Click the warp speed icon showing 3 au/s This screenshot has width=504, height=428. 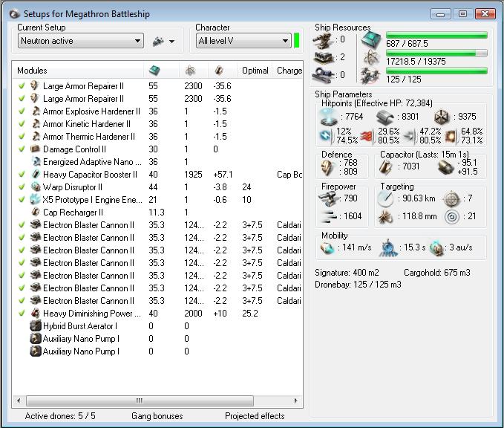[436, 248]
